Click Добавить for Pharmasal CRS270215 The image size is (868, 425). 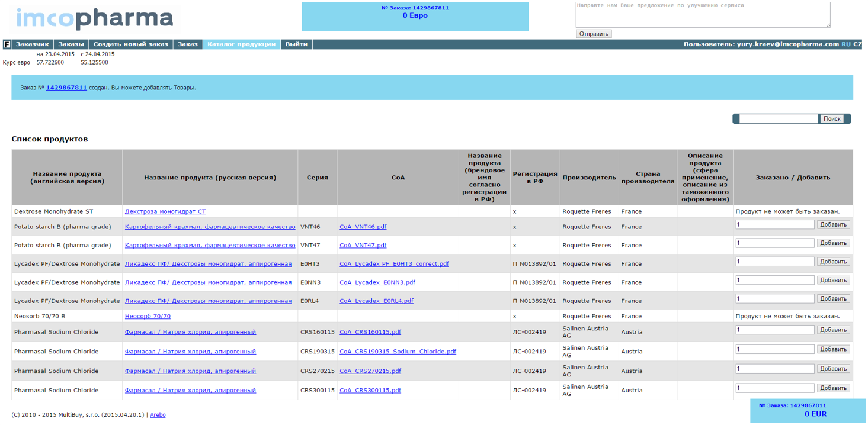(x=834, y=369)
